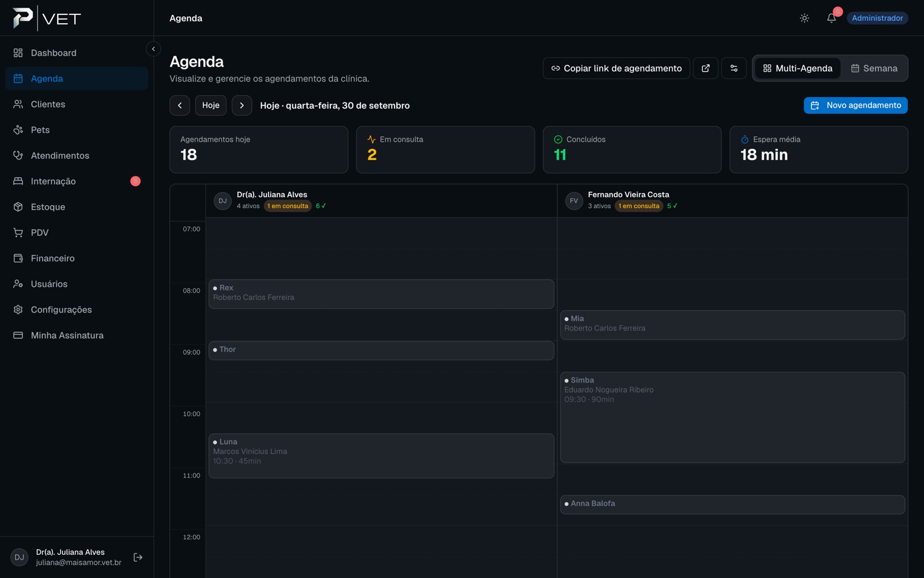Click the Espera média card
Viewport: 924px width, 578px height.
pyautogui.click(x=818, y=150)
